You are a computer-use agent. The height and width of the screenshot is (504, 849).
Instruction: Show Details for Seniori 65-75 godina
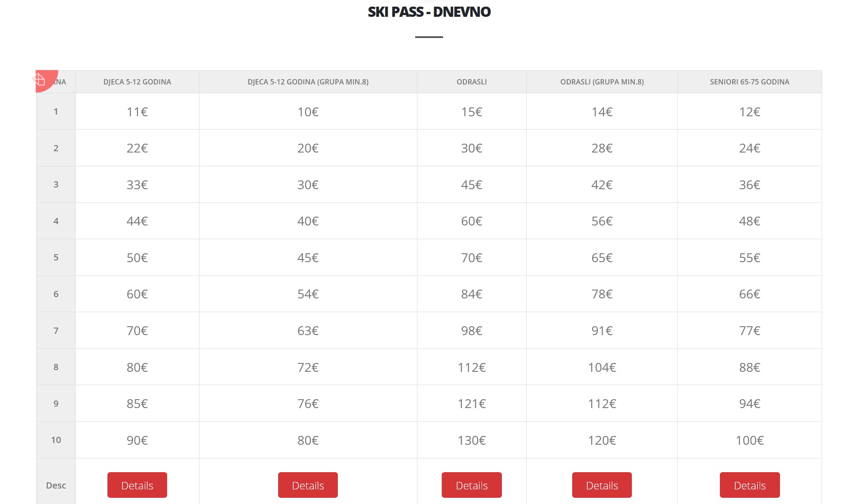(x=750, y=485)
